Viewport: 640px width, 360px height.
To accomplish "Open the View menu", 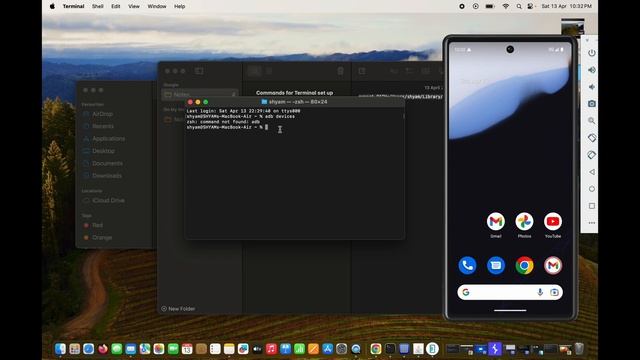I will click(133, 6).
